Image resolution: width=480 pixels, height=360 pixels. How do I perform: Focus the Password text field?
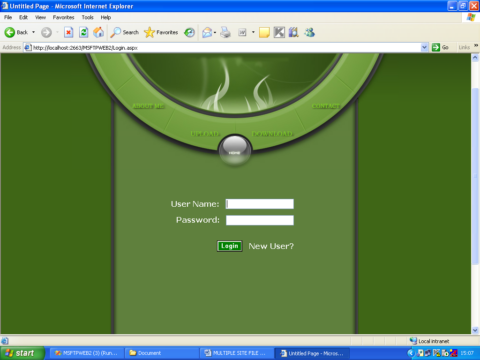(260, 220)
